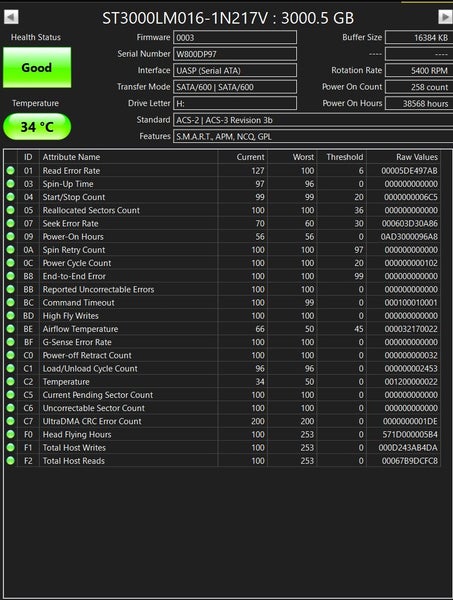Image resolution: width=453 pixels, height=600 pixels.
Task: Click status dot for Uncorrectable Sector Count
Action: pos(11,408)
